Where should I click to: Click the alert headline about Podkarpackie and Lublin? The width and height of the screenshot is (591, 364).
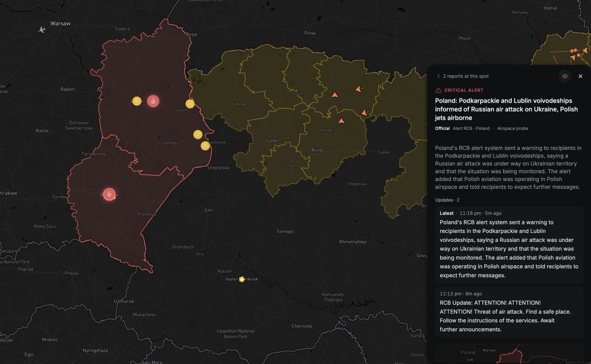tap(506, 109)
